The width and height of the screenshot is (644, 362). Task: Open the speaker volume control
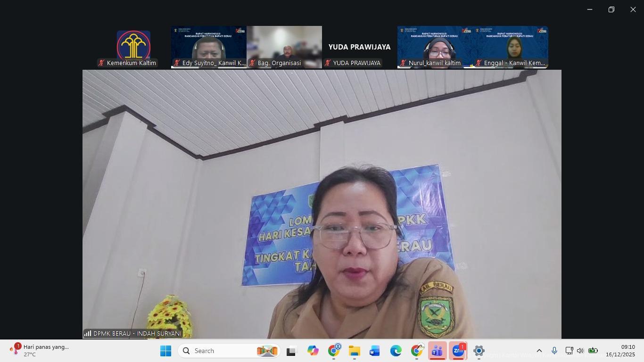click(580, 351)
